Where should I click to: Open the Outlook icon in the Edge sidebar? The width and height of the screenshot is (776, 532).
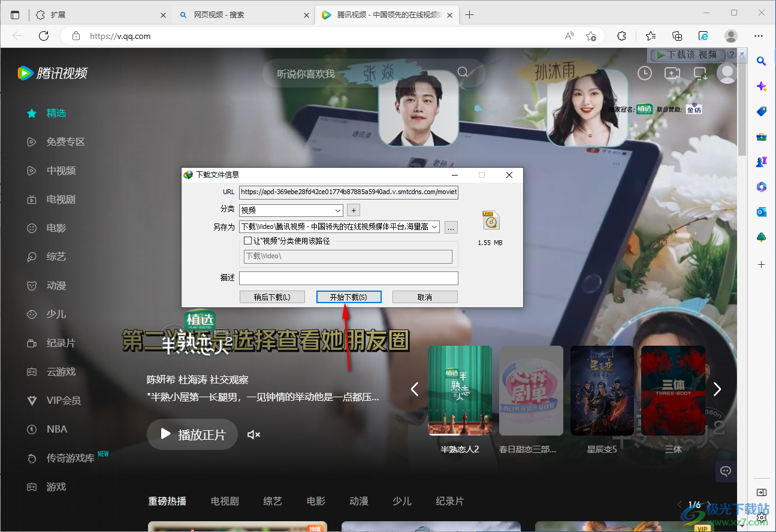[761, 212]
